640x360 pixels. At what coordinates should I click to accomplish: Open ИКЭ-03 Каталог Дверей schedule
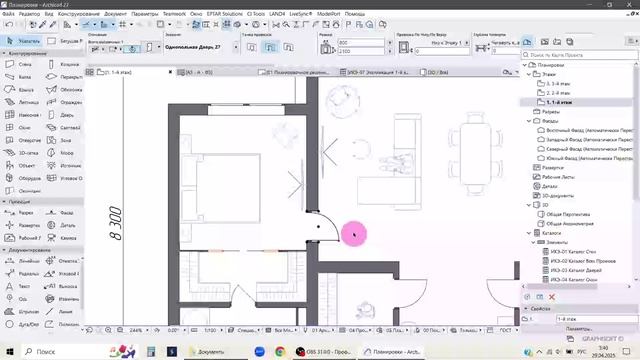click(x=576, y=270)
